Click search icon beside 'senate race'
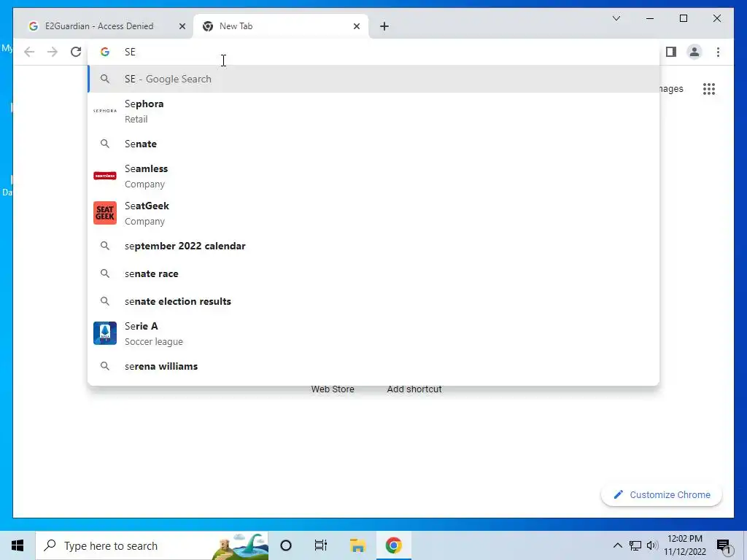The height and width of the screenshot is (560, 747). pyautogui.click(x=105, y=274)
